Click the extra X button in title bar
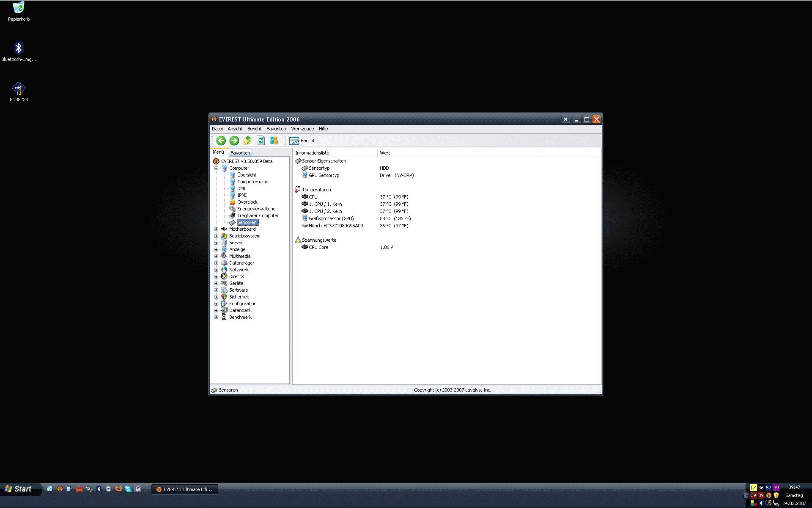 [x=565, y=119]
